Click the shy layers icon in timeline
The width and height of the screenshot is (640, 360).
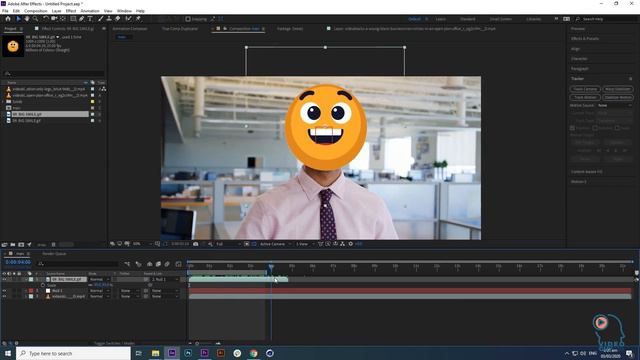[149, 264]
